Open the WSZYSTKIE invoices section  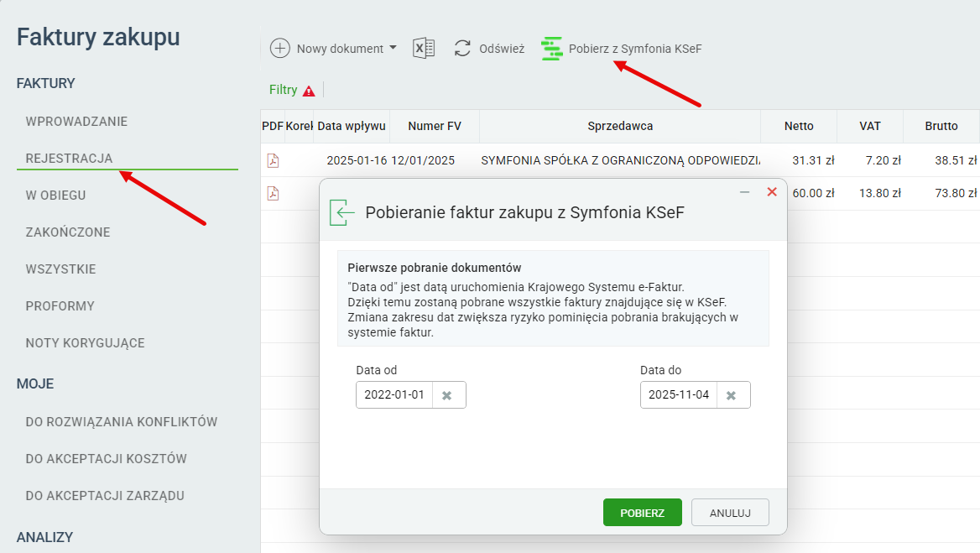coord(60,269)
